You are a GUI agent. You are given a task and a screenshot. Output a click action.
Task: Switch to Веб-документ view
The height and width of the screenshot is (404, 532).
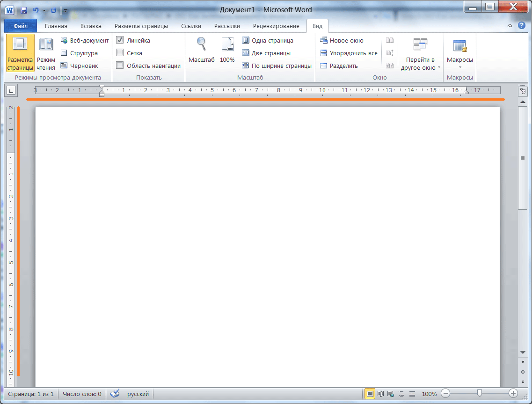pyautogui.click(x=85, y=40)
